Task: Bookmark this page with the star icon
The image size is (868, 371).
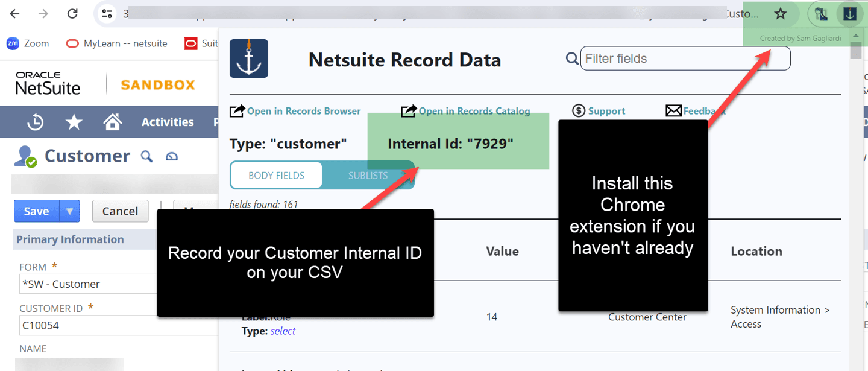Action: pos(781,14)
